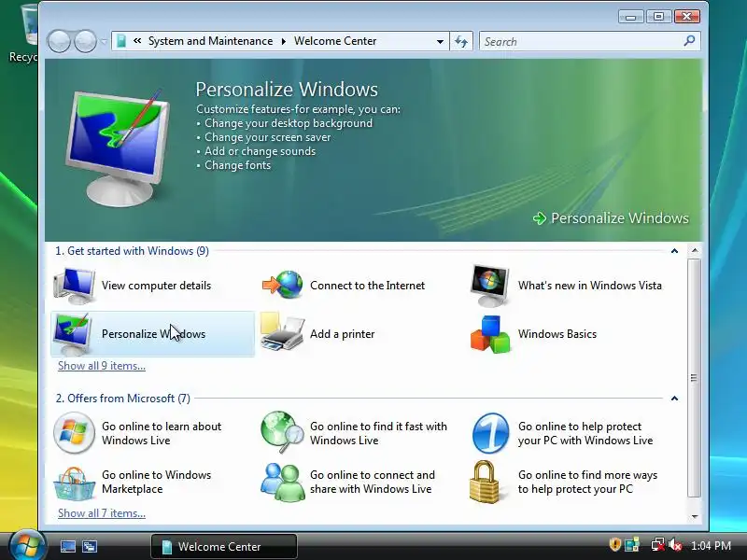This screenshot has width=747, height=560.
Task: Click the green arrow beside Personalize Windows
Action: point(540,218)
